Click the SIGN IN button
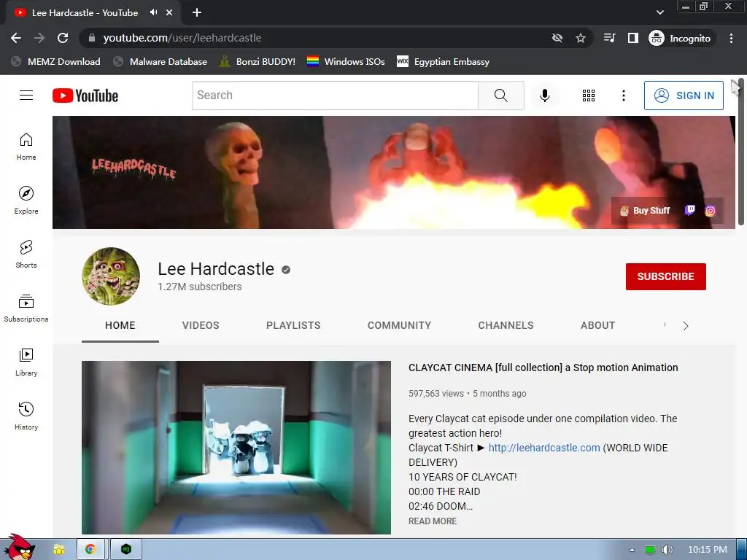The width and height of the screenshot is (747, 560). pyautogui.click(x=684, y=96)
